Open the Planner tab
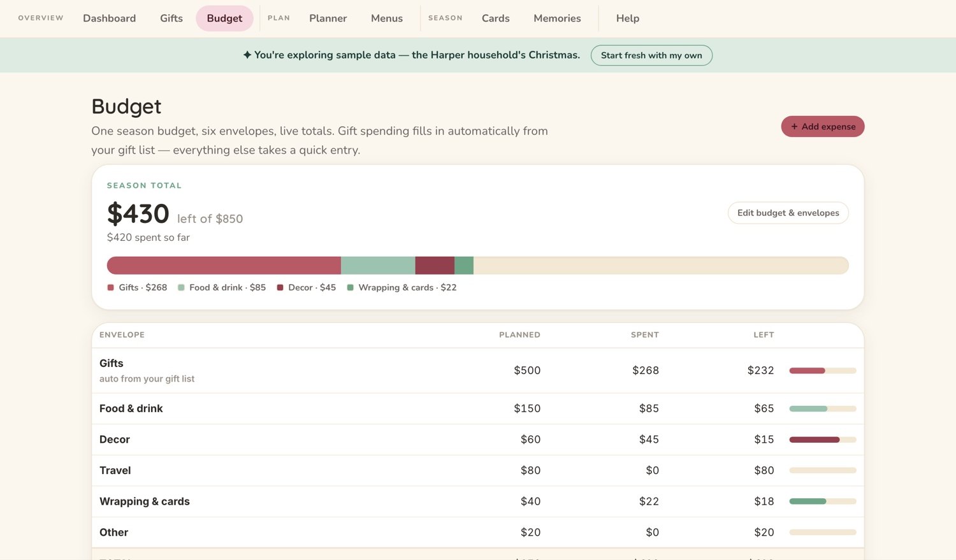Image resolution: width=956 pixels, height=560 pixels. coord(328,18)
